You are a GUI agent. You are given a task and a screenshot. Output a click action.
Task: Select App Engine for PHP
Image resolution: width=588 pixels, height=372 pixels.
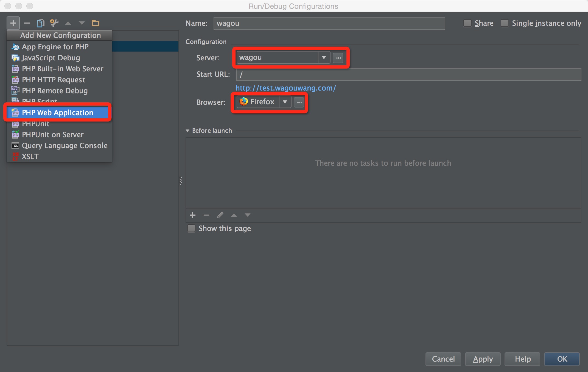pos(59,47)
